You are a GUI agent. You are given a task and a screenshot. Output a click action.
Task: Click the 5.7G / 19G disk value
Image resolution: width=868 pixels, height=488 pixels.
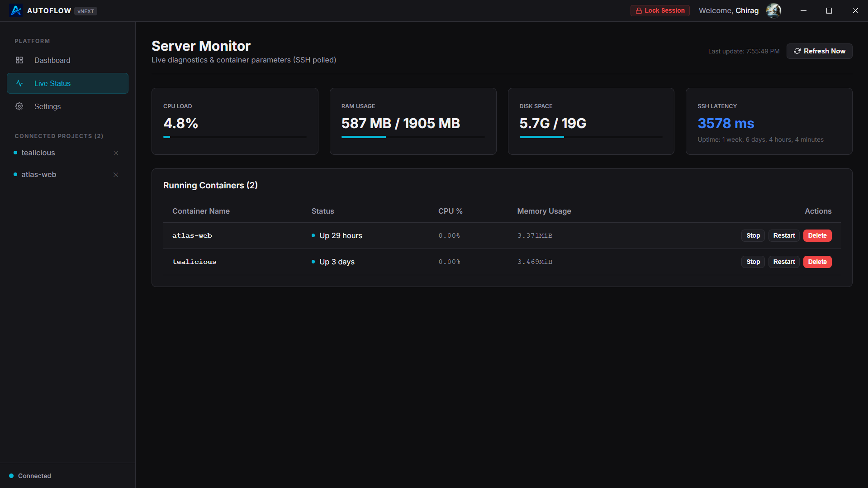pos(553,123)
